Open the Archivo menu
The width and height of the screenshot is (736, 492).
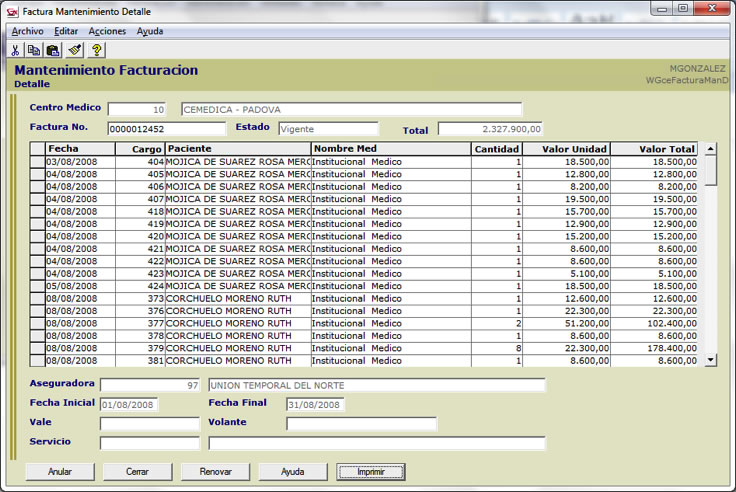[27, 31]
